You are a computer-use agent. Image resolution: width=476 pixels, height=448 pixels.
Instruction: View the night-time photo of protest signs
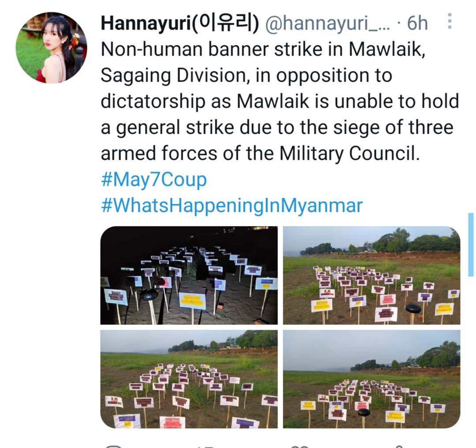tap(189, 275)
